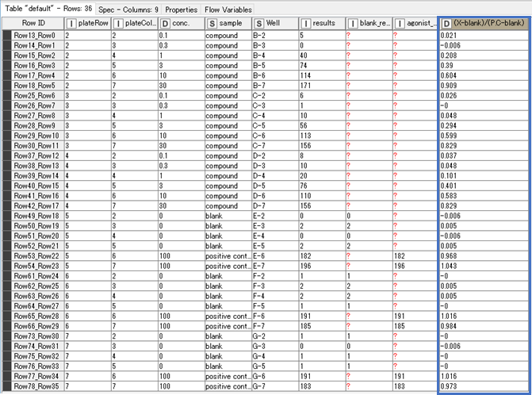Click results cell 171

(x=322, y=86)
